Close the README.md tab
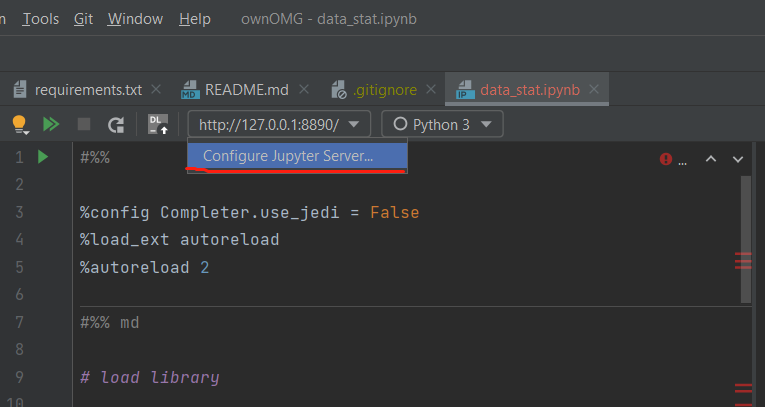This screenshot has height=407, width=765. (304, 89)
